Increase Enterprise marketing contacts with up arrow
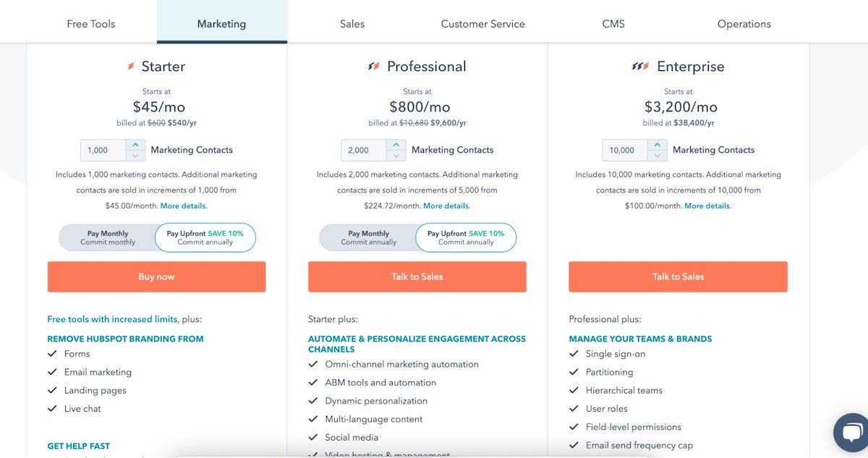Image resolution: width=868 pixels, height=458 pixels. click(x=657, y=145)
